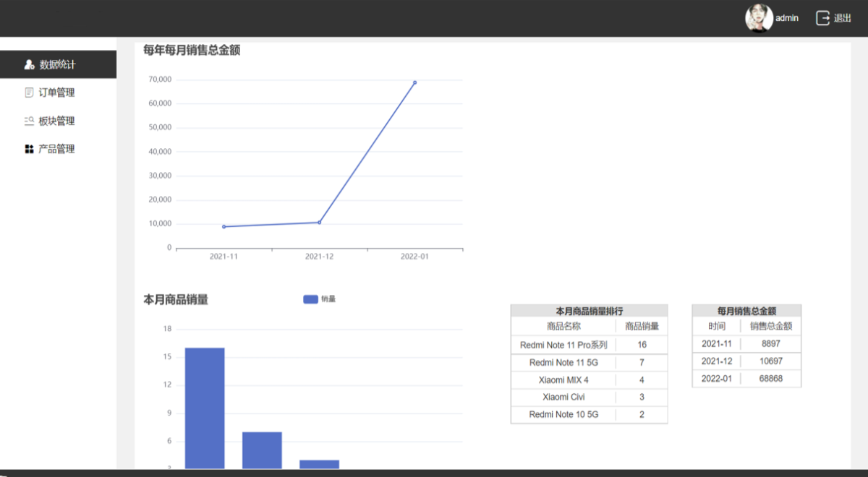Click the 10,000 y-axis label

(x=160, y=224)
